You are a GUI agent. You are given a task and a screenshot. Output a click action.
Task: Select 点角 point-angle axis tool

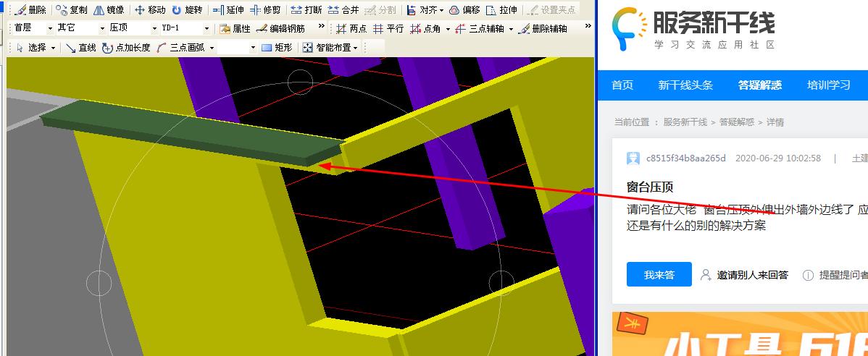coord(426,29)
